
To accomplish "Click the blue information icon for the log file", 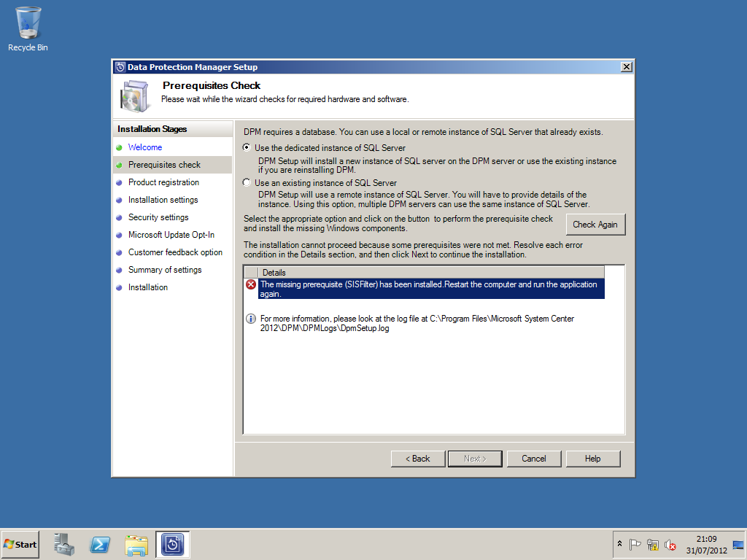I will 251,319.
